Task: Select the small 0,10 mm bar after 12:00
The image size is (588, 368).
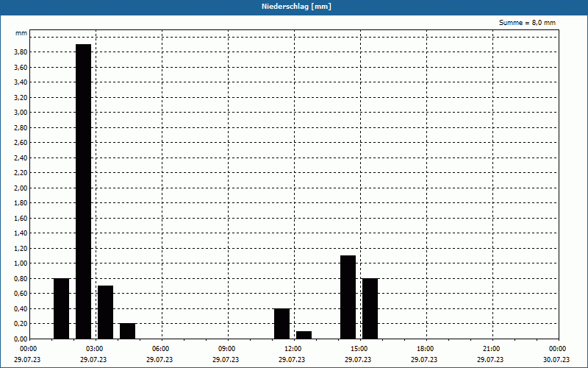Action: pyautogui.click(x=304, y=335)
